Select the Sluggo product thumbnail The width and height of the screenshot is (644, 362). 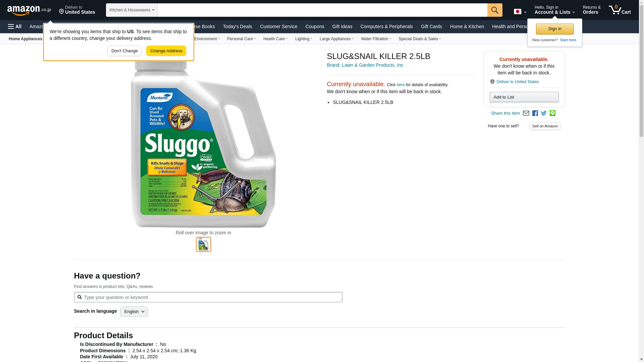[204, 244]
